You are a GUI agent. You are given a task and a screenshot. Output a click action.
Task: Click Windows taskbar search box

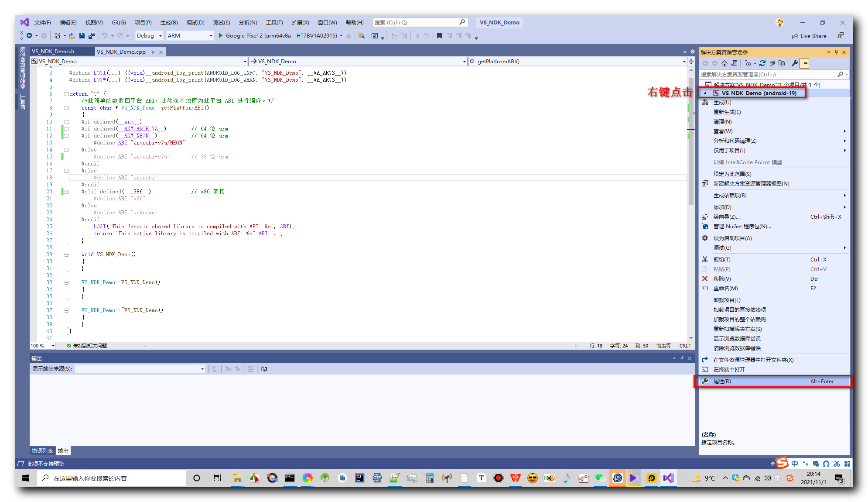(111, 478)
